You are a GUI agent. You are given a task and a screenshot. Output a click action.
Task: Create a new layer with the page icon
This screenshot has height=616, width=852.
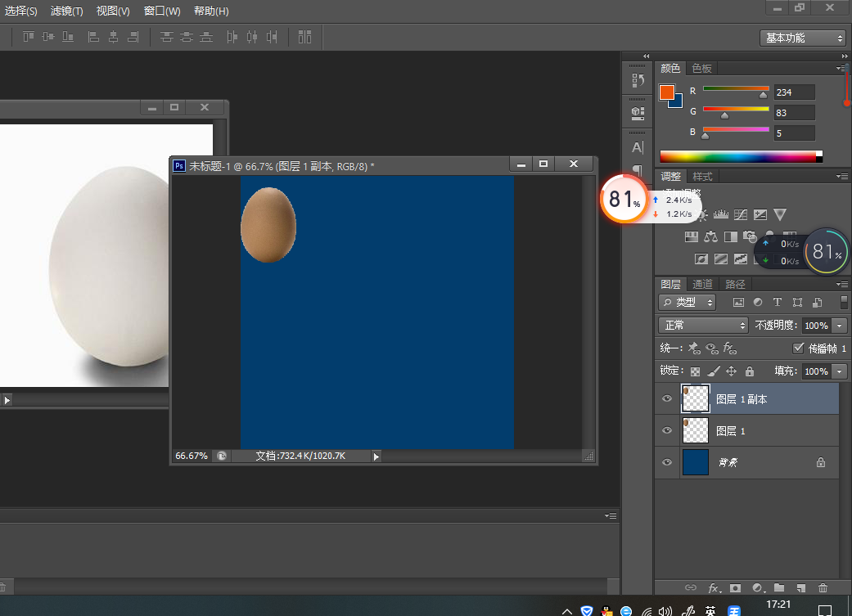(x=801, y=587)
